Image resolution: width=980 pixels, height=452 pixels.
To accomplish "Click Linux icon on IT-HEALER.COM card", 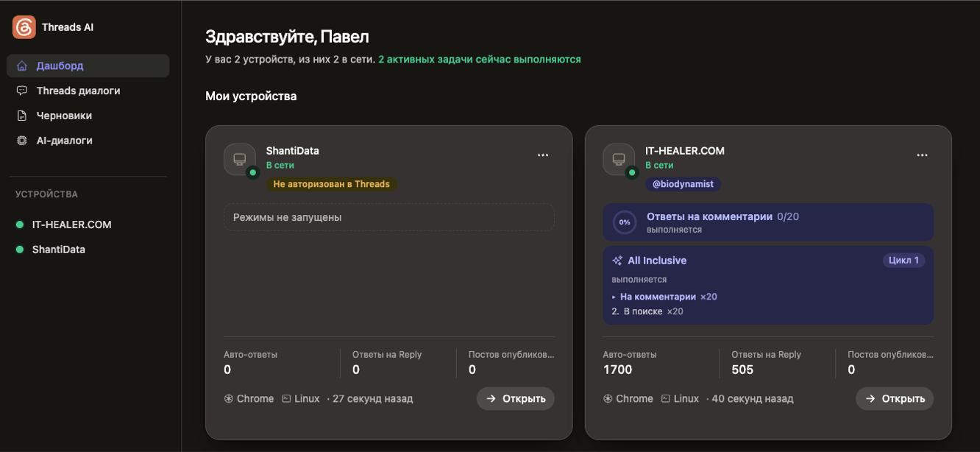I will (665, 398).
